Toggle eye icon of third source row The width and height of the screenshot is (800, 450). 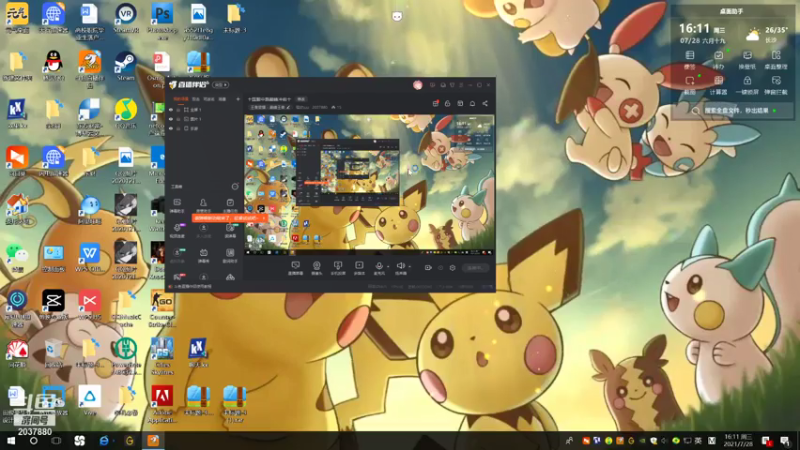point(171,129)
